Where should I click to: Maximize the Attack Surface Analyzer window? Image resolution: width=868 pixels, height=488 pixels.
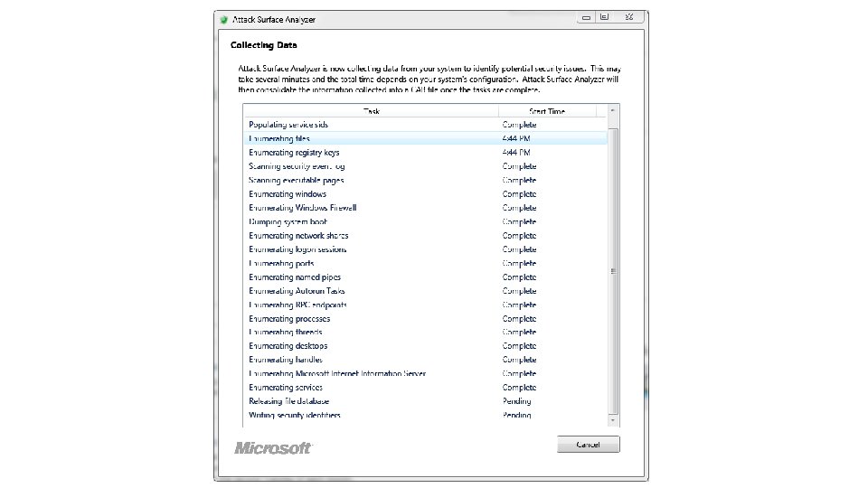click(x=605, y=16)
